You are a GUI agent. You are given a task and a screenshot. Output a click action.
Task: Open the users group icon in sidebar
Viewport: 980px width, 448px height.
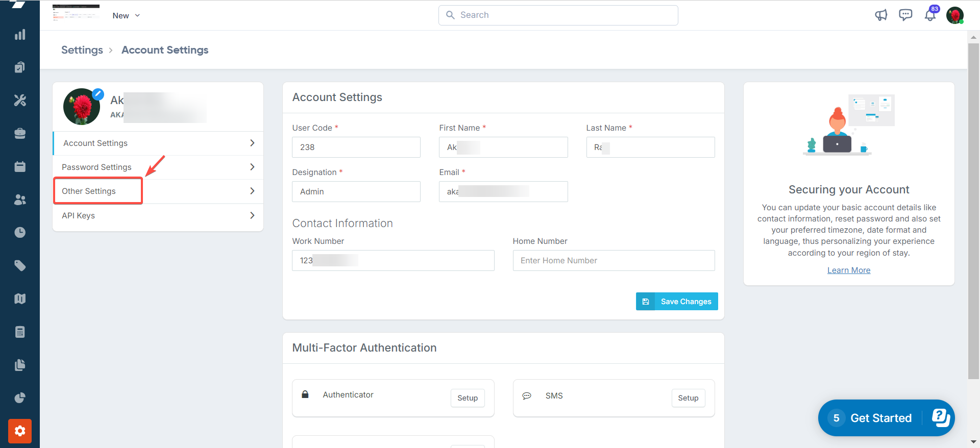pos(20,200)
